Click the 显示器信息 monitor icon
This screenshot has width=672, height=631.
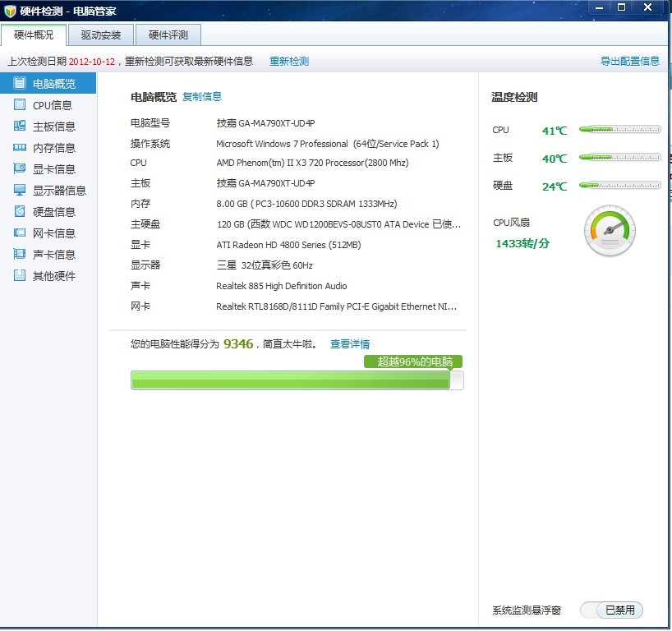[19, 190]
